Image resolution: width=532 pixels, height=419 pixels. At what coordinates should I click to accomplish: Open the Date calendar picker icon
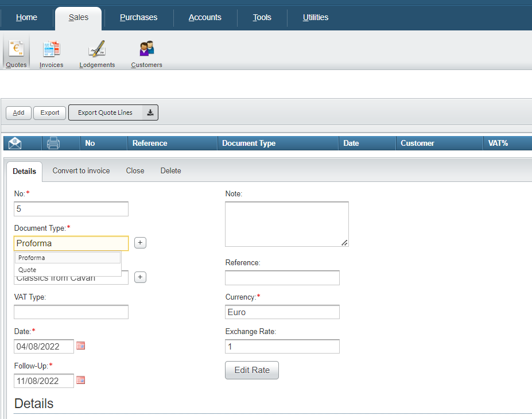(81, 346)
